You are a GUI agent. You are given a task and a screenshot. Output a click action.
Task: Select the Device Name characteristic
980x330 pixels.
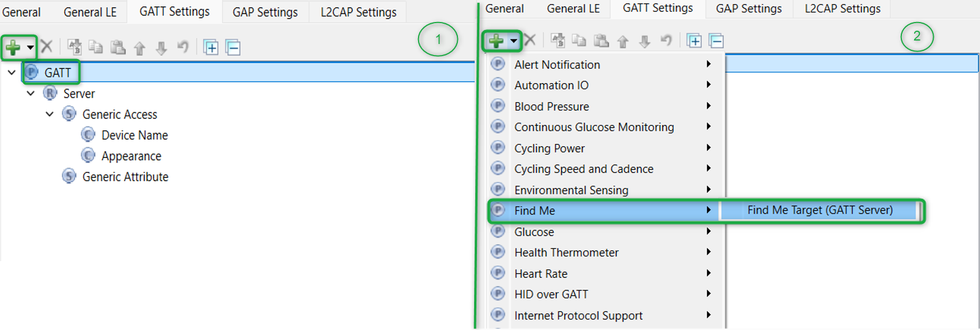(x=134, y=135)
